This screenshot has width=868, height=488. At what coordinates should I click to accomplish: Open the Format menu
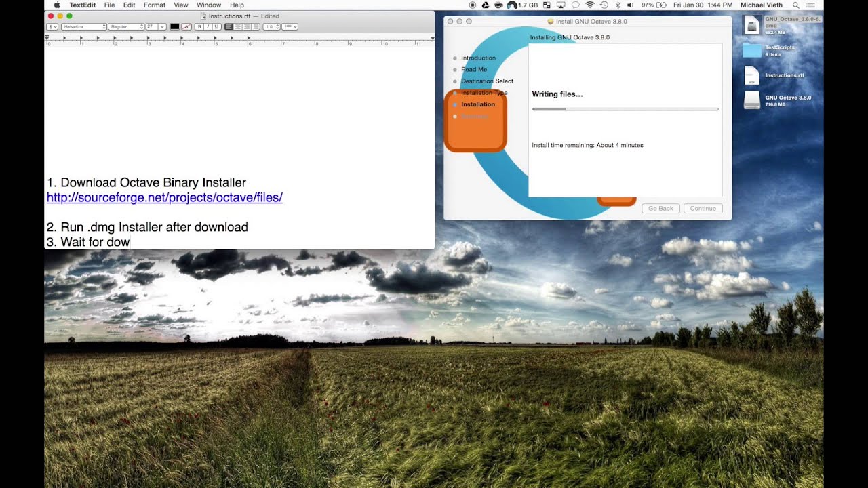[x=155, y=5]
